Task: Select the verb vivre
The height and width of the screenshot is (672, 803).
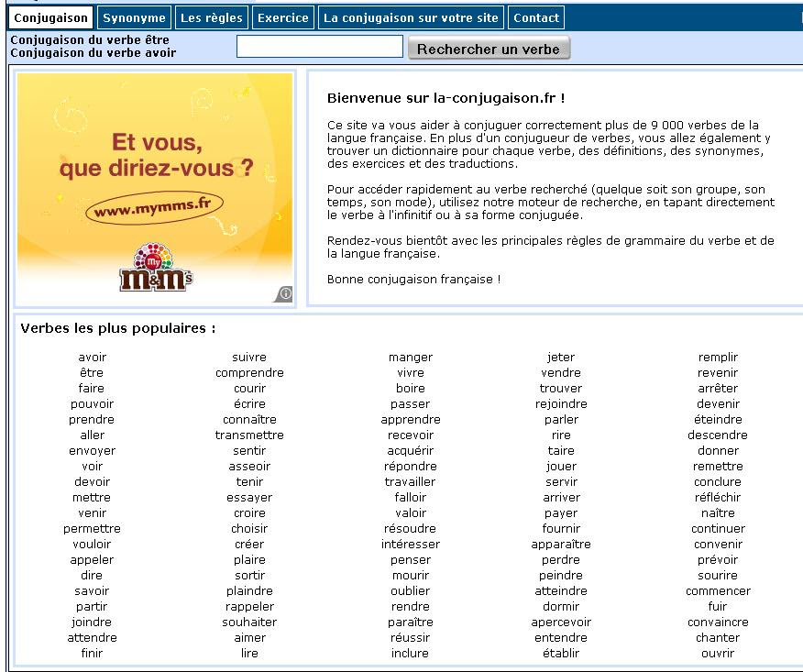Action: (x=411, y=372)
